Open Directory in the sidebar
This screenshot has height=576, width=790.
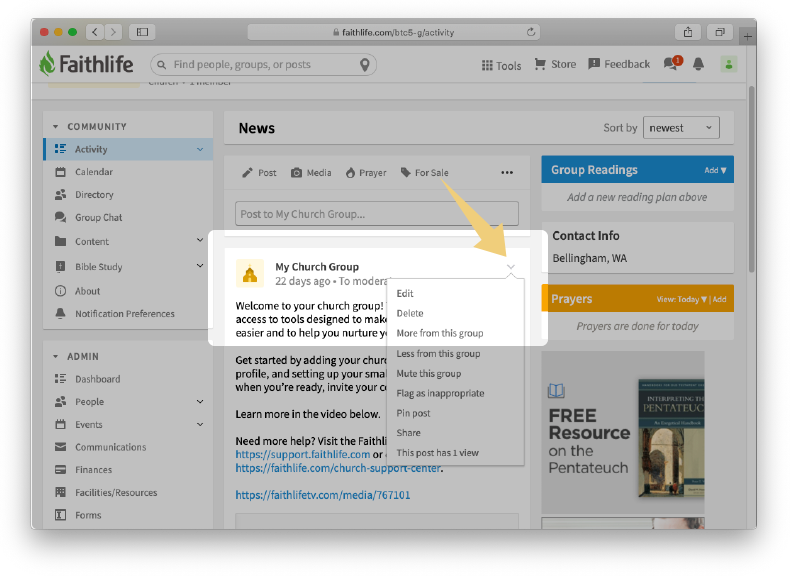pos(94,195)
